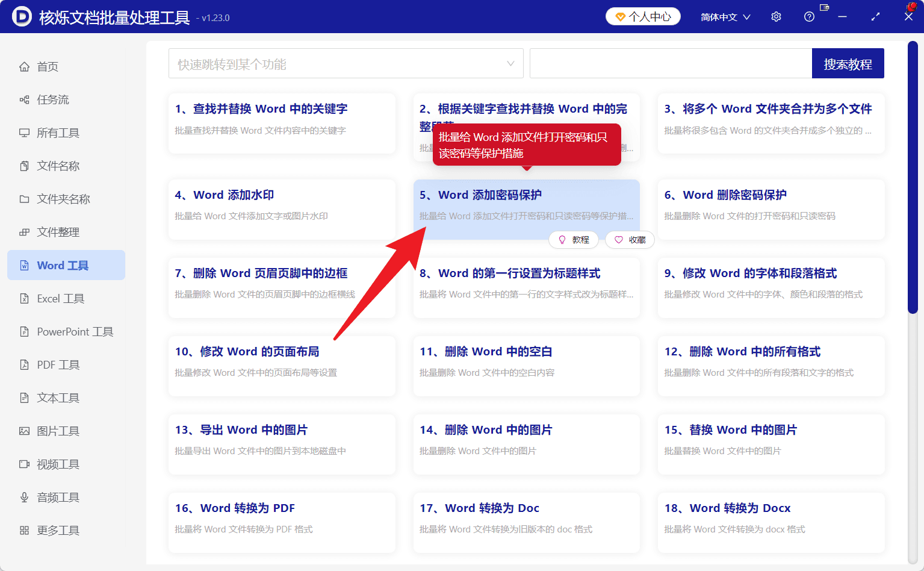Select the 音频工具 sidebar entry
924x571 pixels.
66,498
